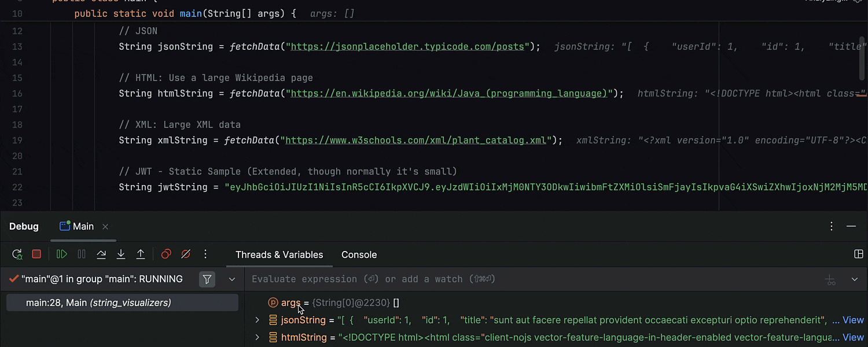Stop the debug session with the red square
The image size is (868, 347).
(x=36, y=254)
